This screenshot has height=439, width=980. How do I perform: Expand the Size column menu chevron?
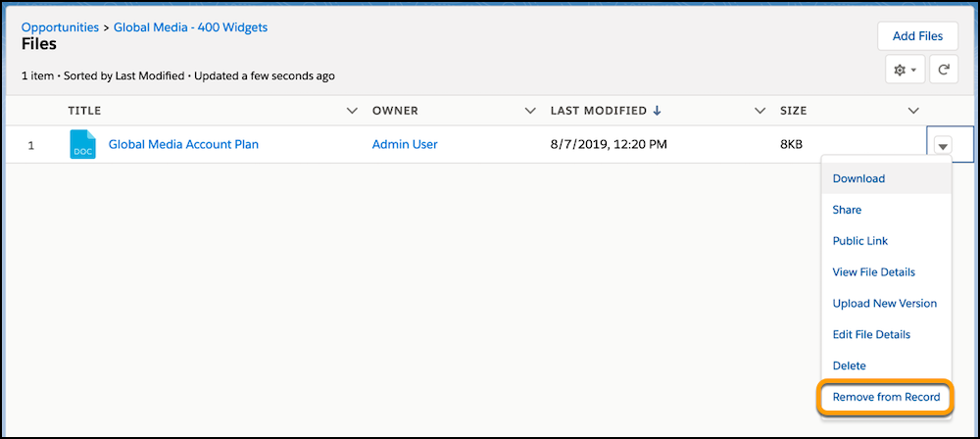(x=913, y=111)
